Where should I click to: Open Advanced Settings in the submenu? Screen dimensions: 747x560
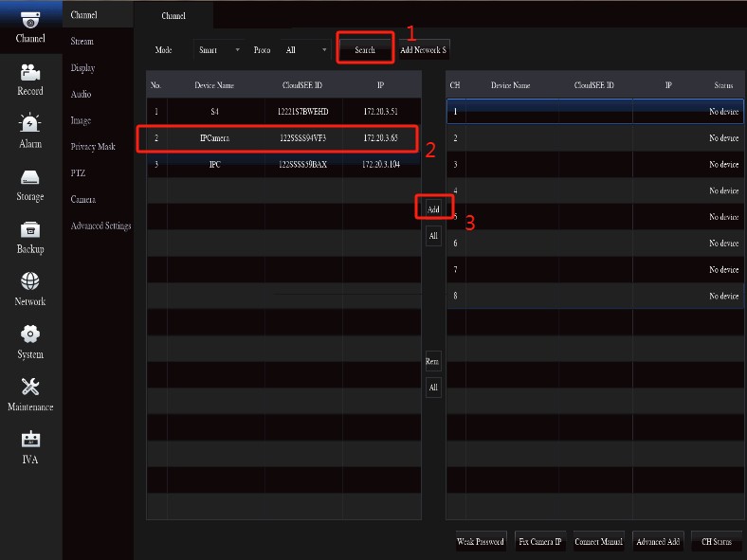click(x=100, y=226)
